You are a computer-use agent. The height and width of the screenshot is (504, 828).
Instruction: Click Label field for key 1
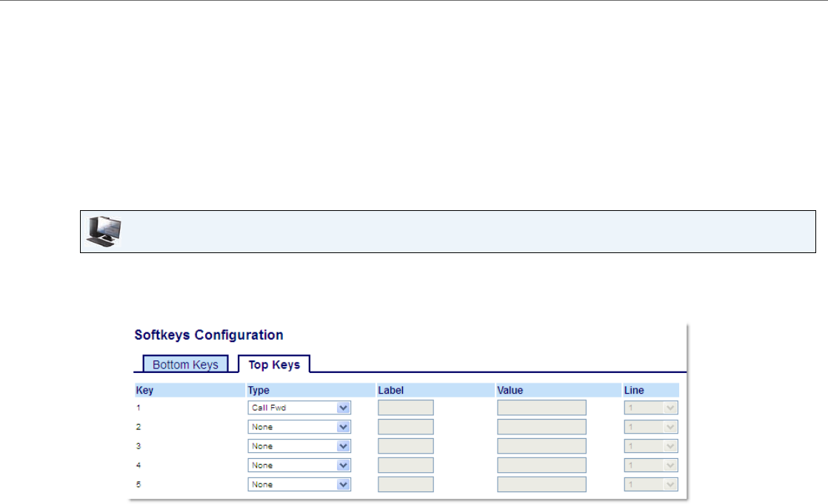pyautogui.click(x=405, y=408)
